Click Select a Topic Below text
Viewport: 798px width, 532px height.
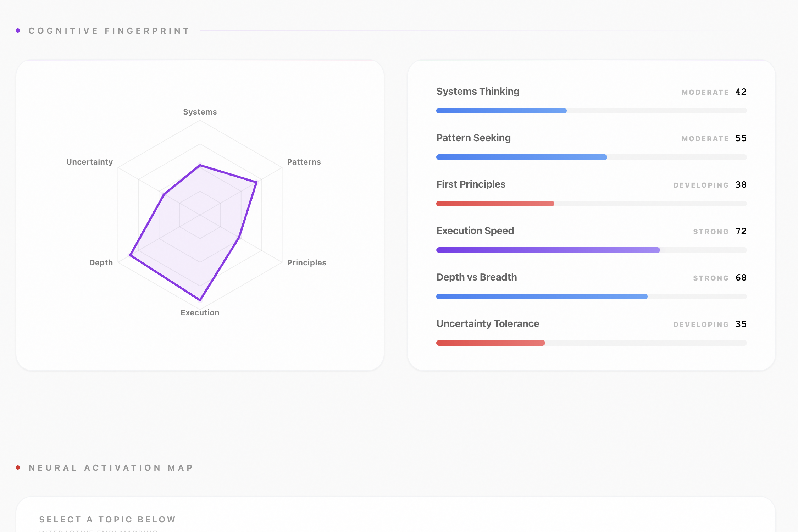pos(107,520)
